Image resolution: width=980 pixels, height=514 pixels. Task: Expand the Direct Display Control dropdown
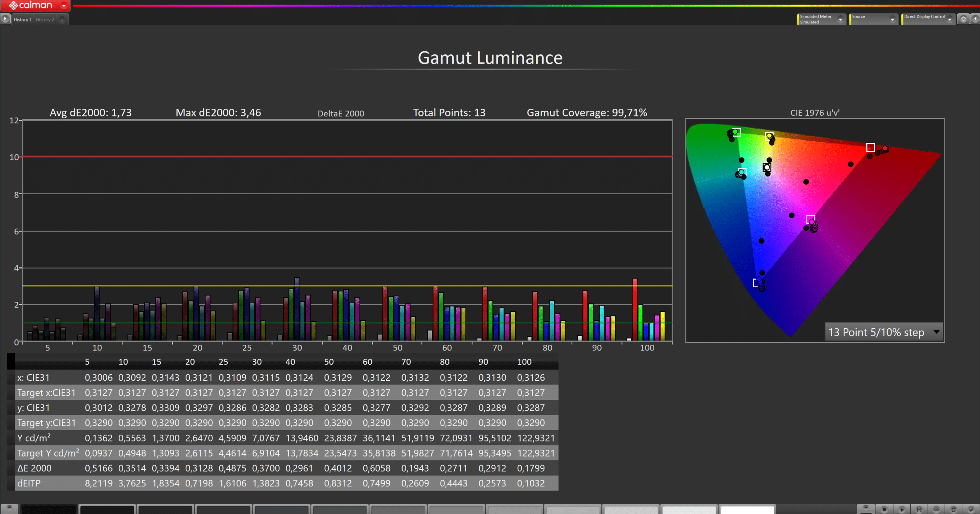tap(949, 19)
